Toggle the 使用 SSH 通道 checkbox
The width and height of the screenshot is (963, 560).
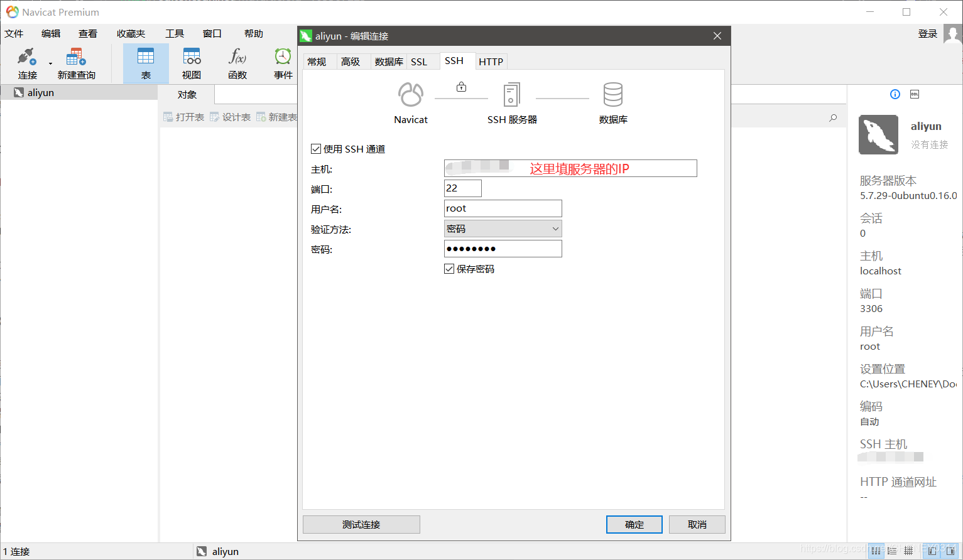pyautogui.click(x=316, y=149)
